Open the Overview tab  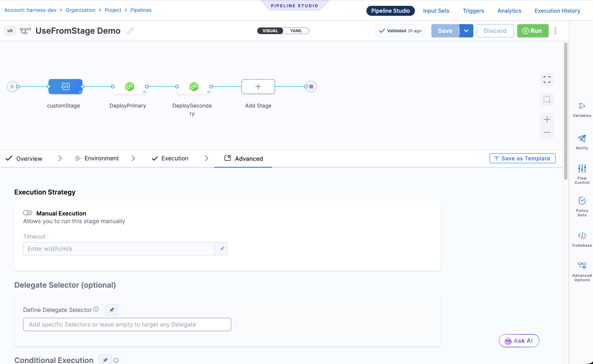point(24,158)
